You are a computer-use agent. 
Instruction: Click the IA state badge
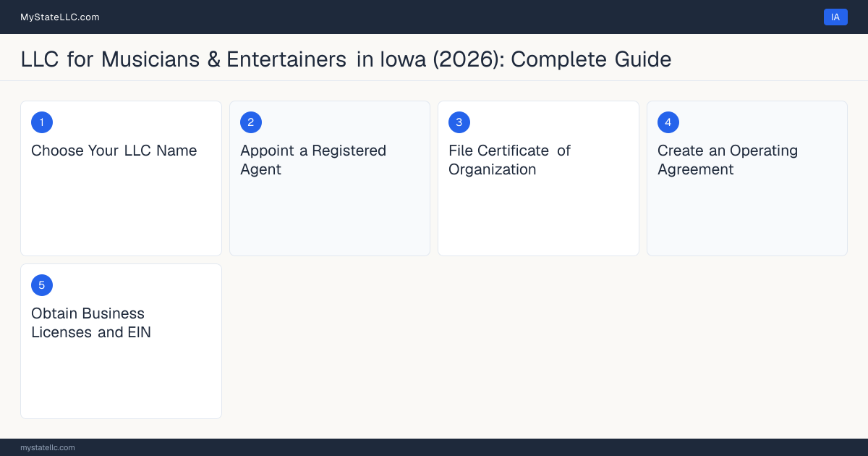[x=835, y=17]
